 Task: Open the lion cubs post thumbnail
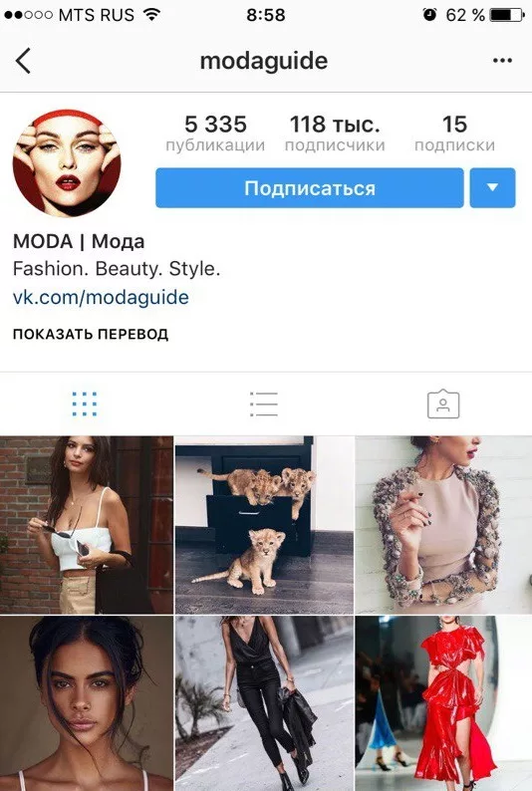coord(264,525)
